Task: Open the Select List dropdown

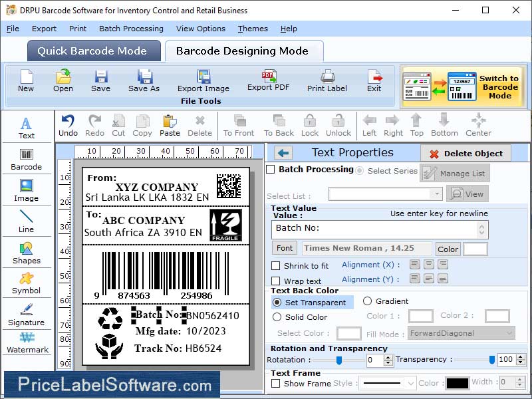Action: coord(436,194)
